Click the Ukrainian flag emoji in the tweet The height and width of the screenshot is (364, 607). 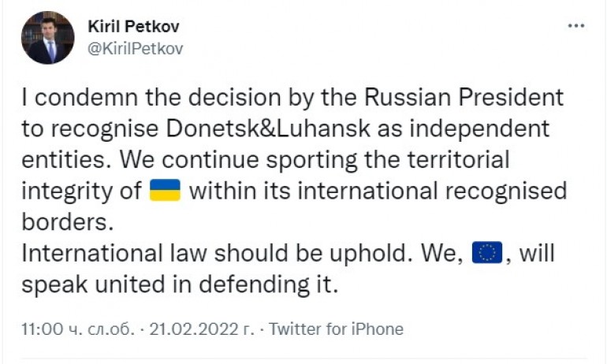(x=165, y=190)
